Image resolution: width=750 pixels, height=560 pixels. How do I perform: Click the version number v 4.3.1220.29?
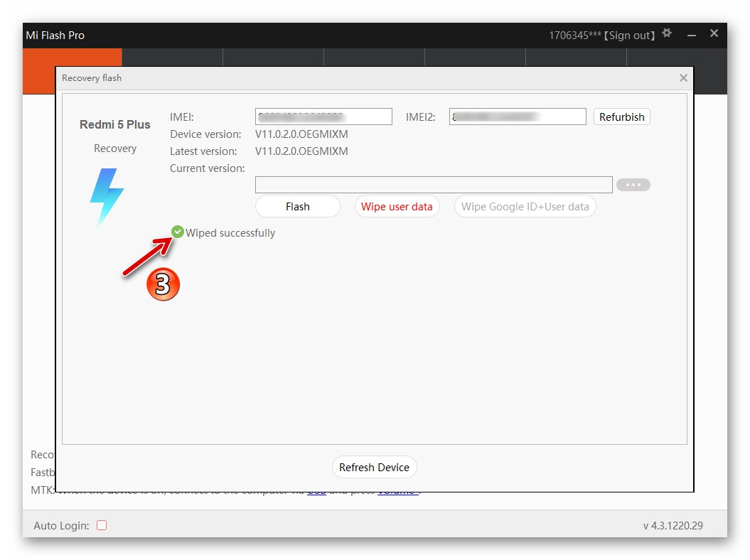[x=673, y=526]
